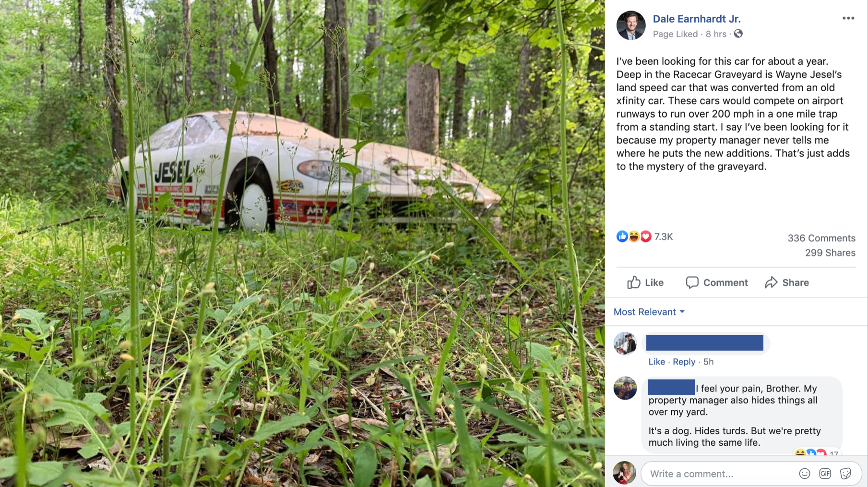Click the Share arrow icon

[x=771, y=282]
